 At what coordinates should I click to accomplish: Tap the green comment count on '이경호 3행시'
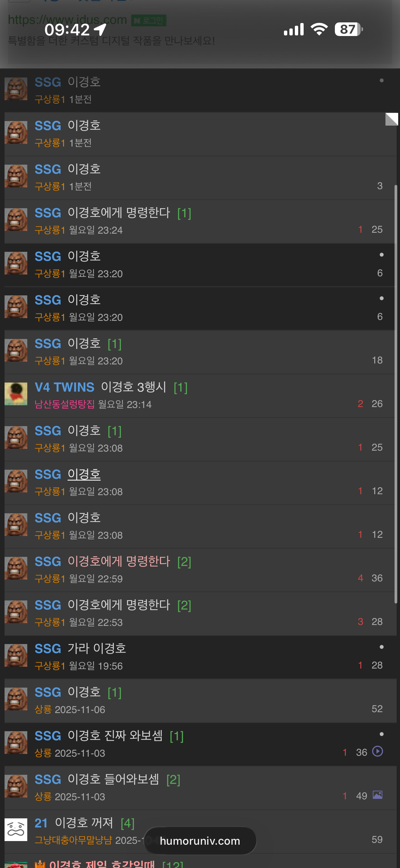180,387
